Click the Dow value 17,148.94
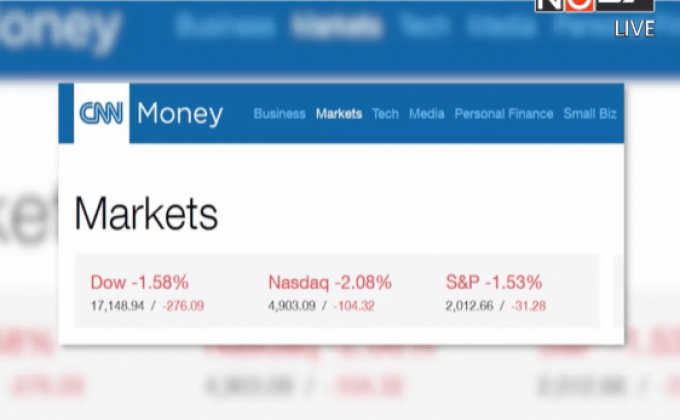The height and width of the screenshot is (420, 680). 117,305
